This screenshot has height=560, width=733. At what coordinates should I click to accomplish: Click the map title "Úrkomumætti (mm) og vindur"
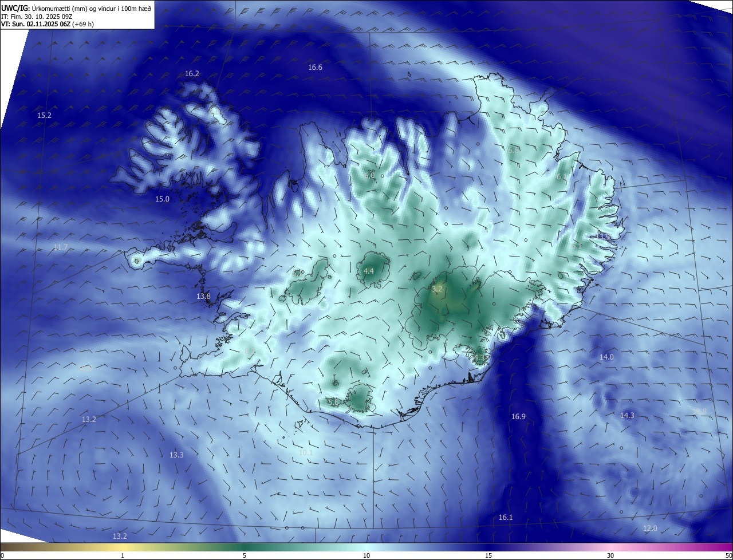point(72,8)
